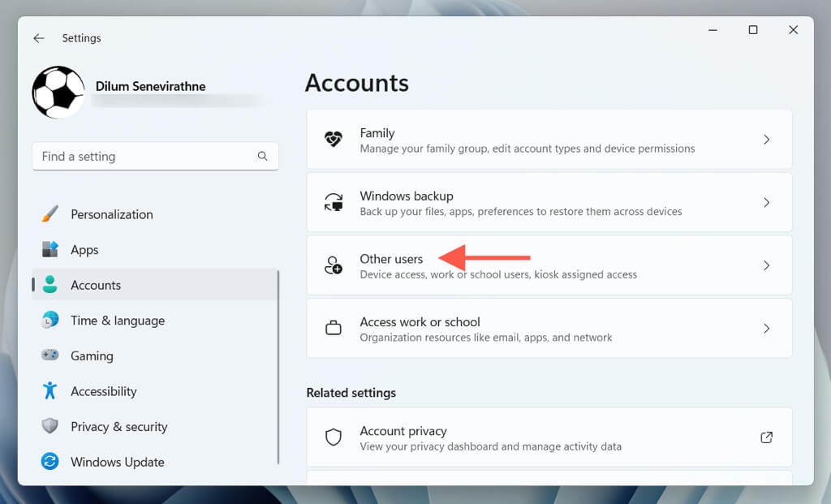Click the sidebar vertical scrollbar

pos(278,368)
